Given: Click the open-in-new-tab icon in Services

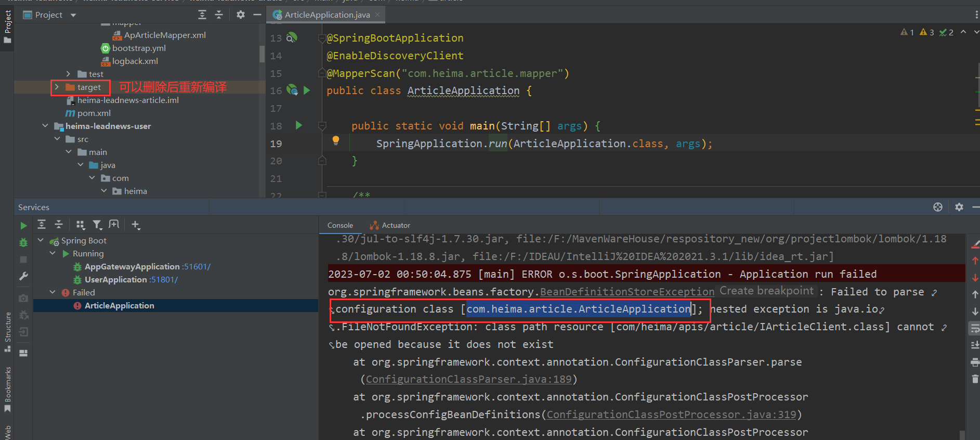Looking at the screenshot, I should click(x=114, y=225).
